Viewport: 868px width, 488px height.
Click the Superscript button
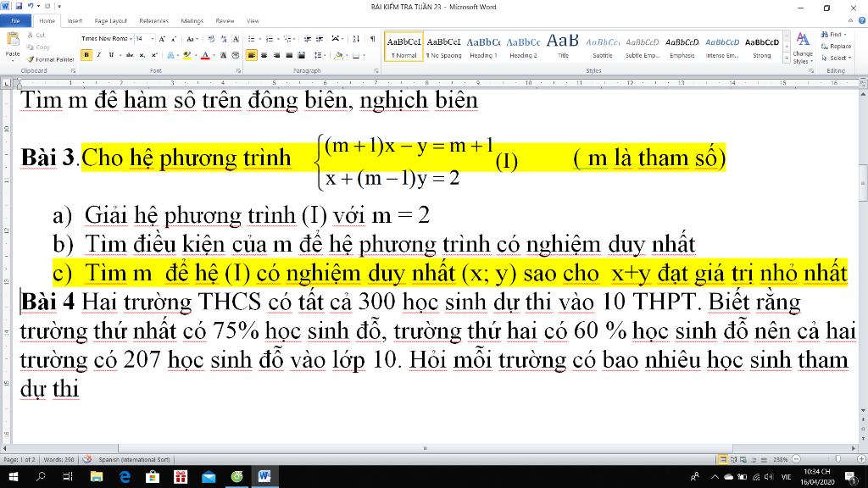154,55
